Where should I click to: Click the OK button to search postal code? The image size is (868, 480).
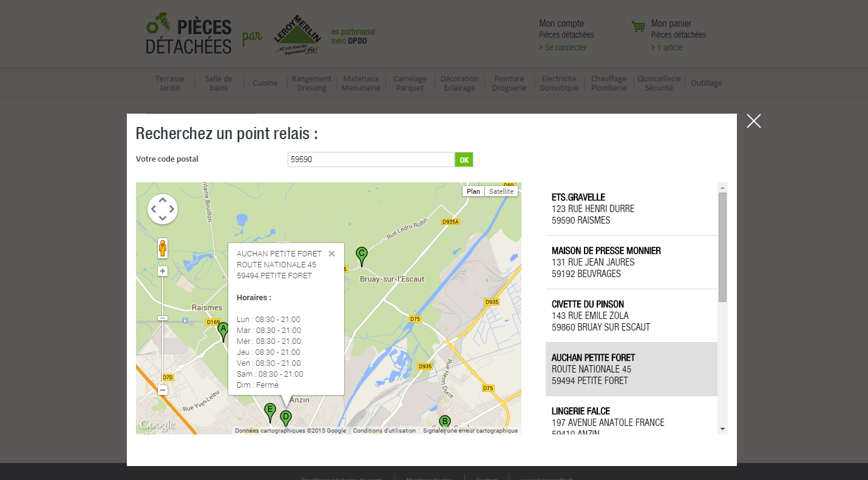[x=464, y=160]
